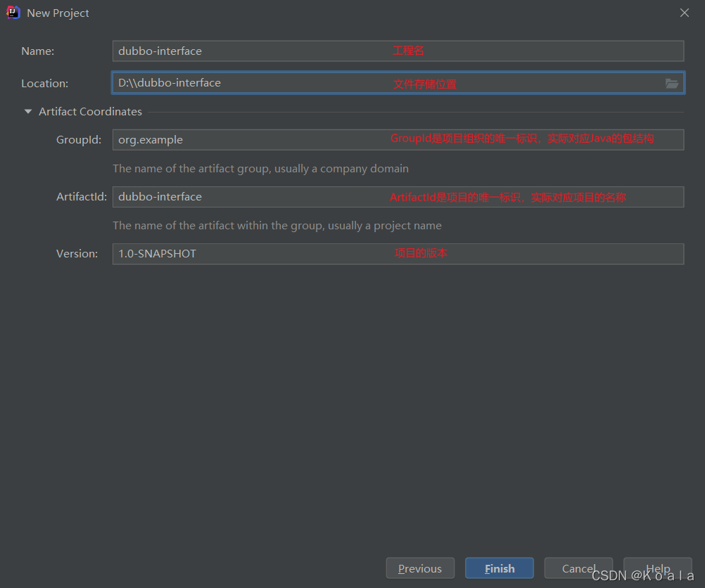Screen dimensions: 705x588
Task: Click the Version label
Action: click(77, 254)
